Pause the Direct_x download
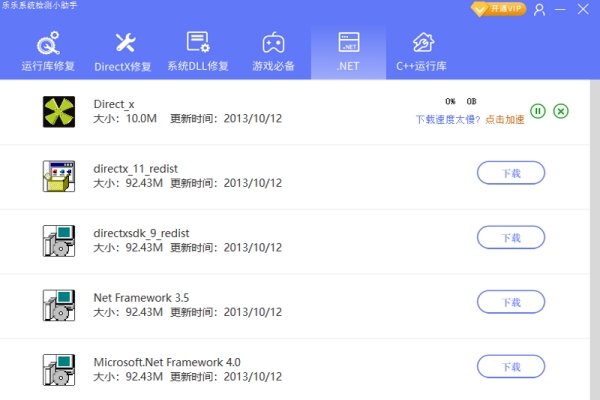Screen dimensions: 600x400 [x=538, y=111]
